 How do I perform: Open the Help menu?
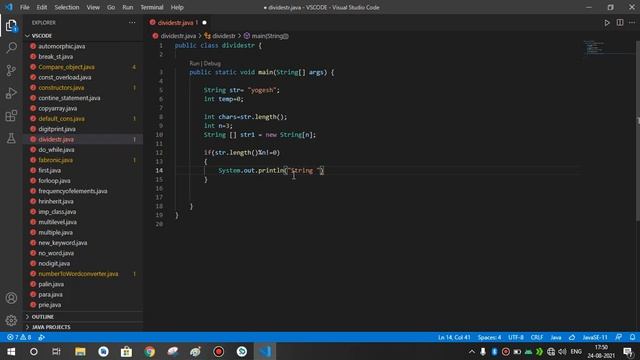coord(177,7)
